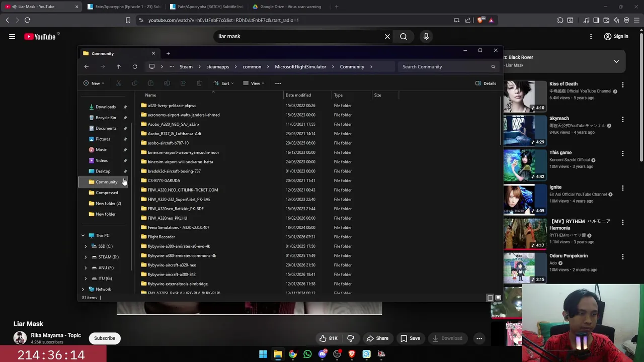This screenshot has width=644, height=362.
Task: Click the Share button under the video
Action: click(x=377, y=338)
